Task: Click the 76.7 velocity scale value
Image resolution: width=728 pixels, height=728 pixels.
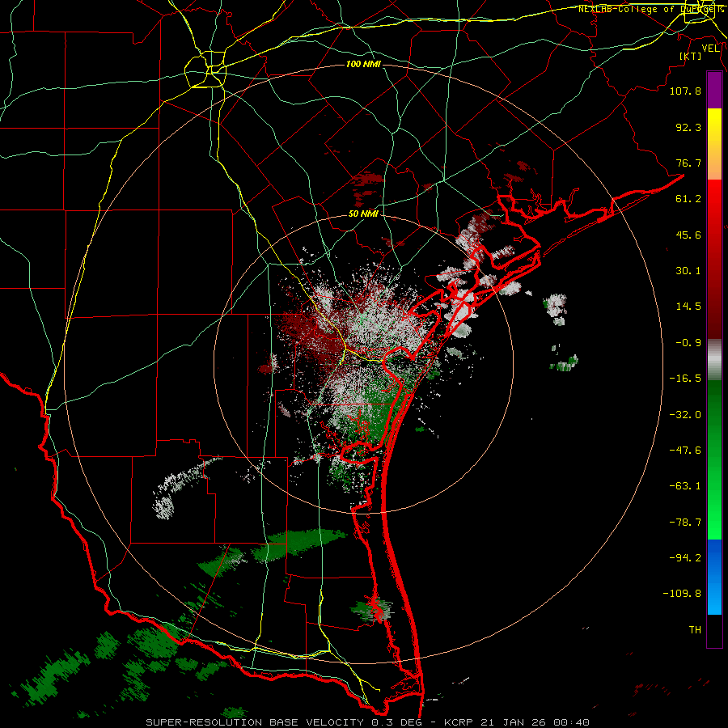Action: click(x=688, y=163)
